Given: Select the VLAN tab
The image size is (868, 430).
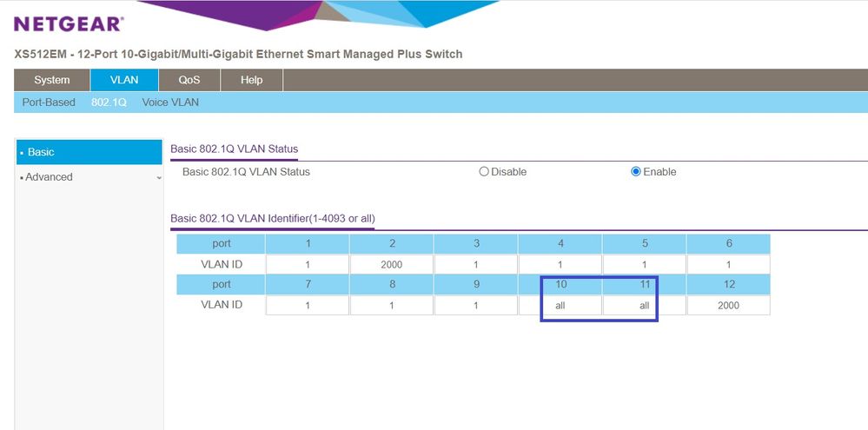Looking at the screenshot, I should (124, 80).
